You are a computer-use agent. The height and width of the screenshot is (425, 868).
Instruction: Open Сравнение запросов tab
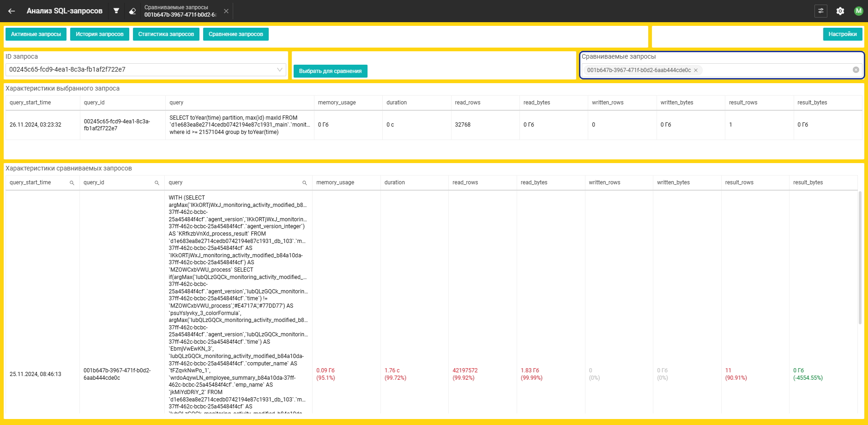pos(236,34)
